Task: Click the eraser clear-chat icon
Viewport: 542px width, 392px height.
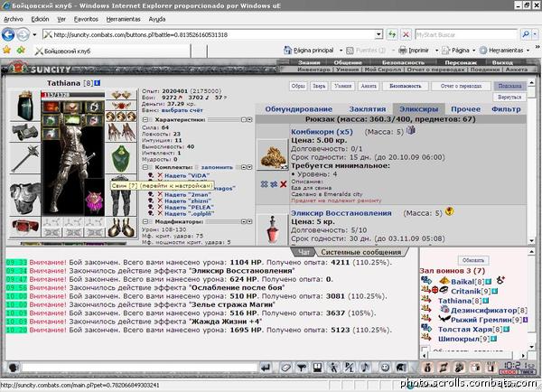Action: (285, 368)
